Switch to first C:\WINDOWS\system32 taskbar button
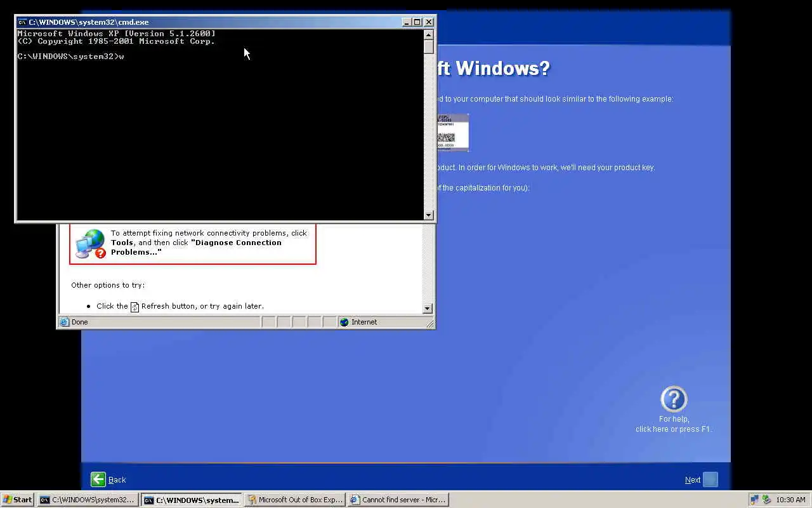Viewport: 812px width, 508px height. click(x=88, y=500)
